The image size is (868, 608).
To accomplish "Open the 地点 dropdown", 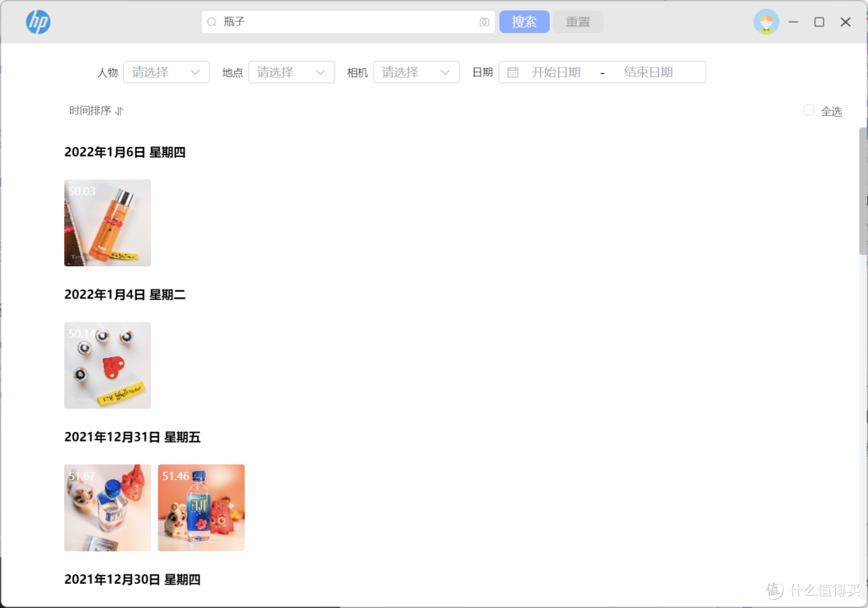I will coord(292,72).
